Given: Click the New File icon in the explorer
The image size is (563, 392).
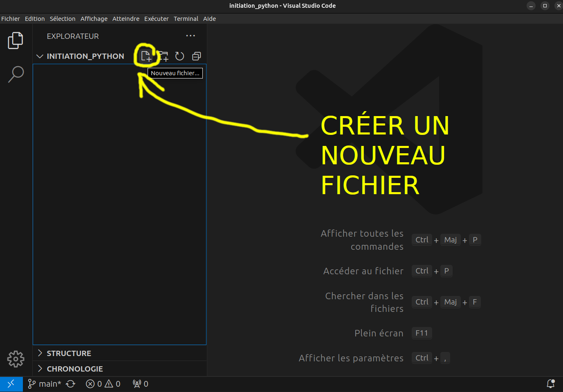Looking at the screenshot, I should click(146, 56).
